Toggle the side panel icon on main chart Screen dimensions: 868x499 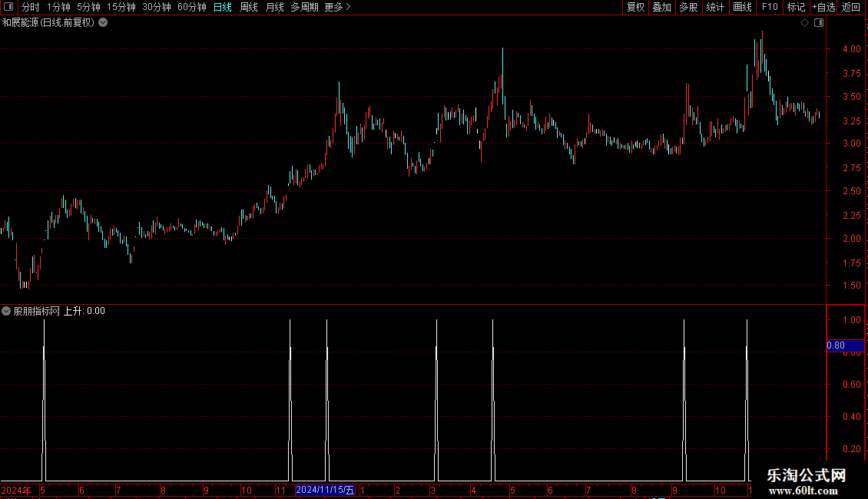(x=819, y=23)
